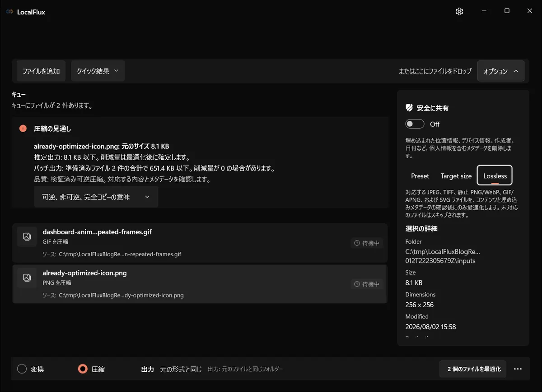Click the image icon for already-optimized-icon.png
The height and width of the screenshot is (392, 542).
[x=27, y=277]
